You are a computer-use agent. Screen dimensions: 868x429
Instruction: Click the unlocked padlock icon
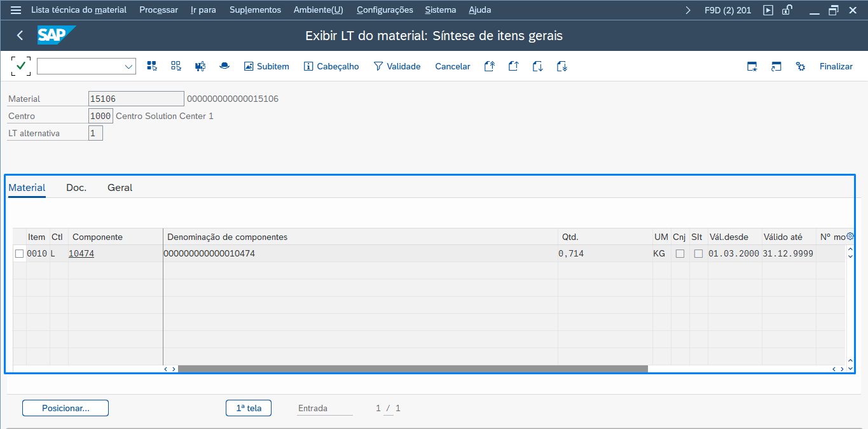(787, 10)
